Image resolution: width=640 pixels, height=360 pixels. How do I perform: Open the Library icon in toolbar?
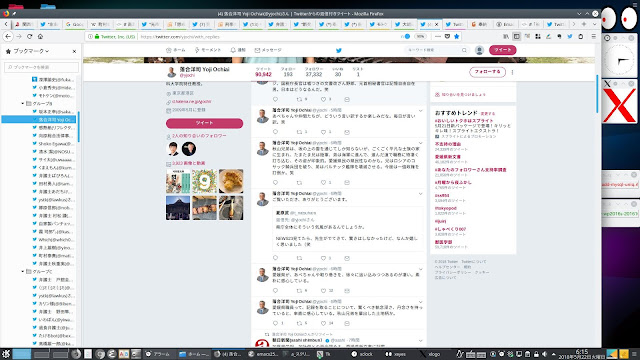tap(506, 36)
